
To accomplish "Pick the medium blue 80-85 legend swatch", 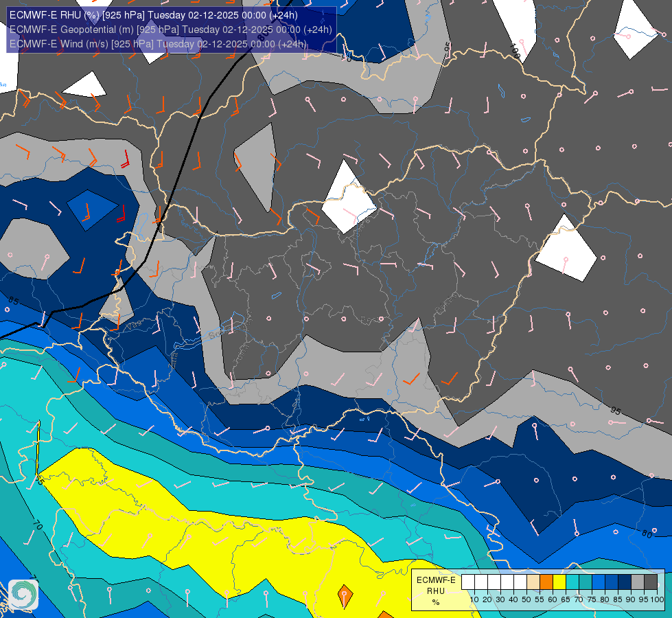I will click(612, 582).
